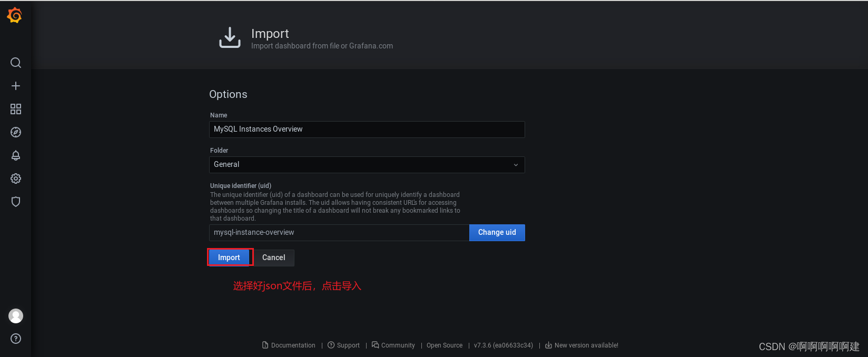Click the Support question icon in footer
This screenshot has width=868, height=357.
point(331,345)
